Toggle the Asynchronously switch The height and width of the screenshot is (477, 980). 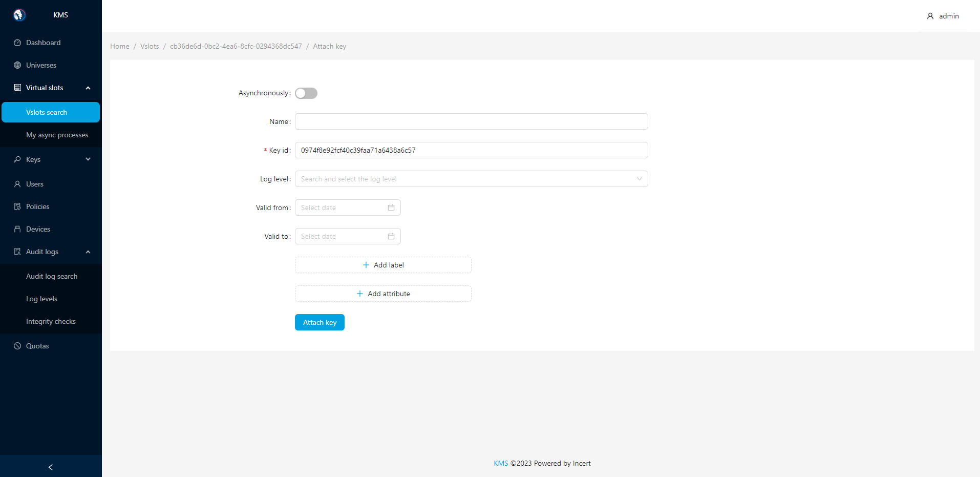[306, 93]
